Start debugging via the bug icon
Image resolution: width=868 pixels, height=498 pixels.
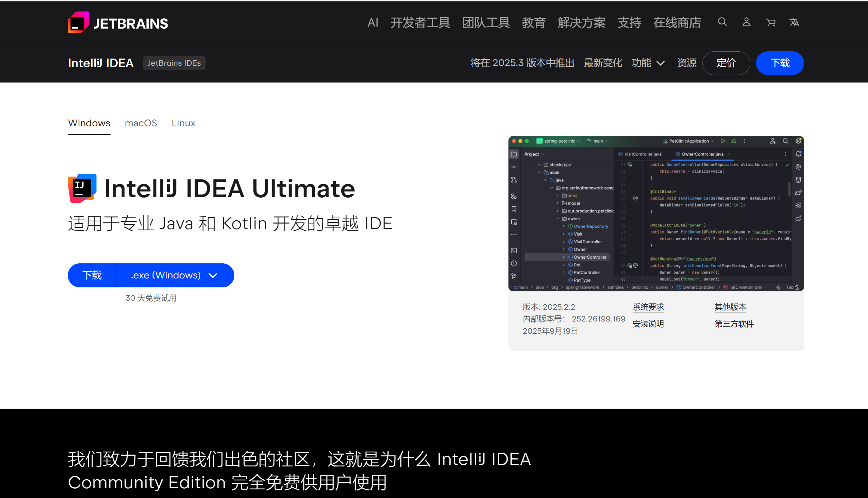(x=733, y=141)
